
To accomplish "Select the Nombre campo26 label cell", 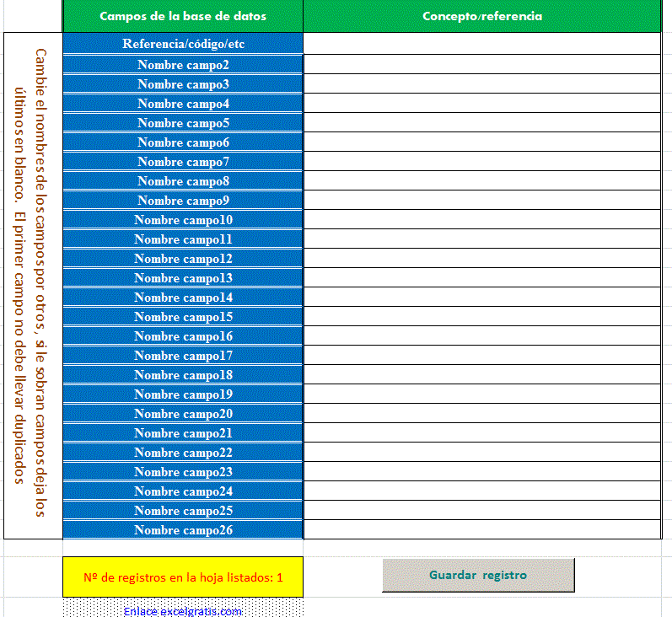I will point(183,529).
